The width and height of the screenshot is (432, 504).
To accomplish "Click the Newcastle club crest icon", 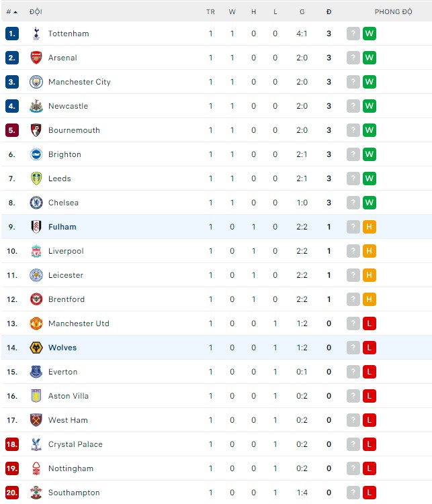I will [36, 106].
